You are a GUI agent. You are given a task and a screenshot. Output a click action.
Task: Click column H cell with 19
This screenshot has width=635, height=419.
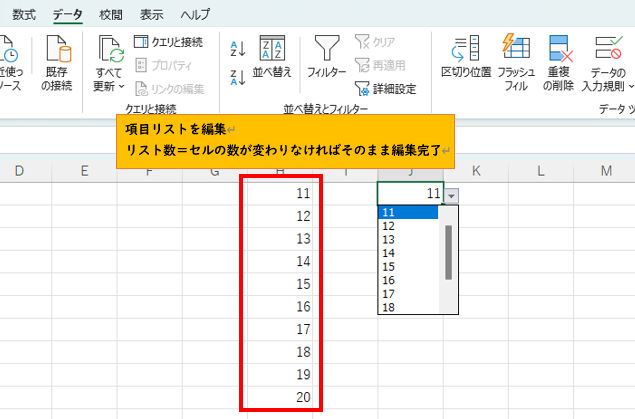280,375
